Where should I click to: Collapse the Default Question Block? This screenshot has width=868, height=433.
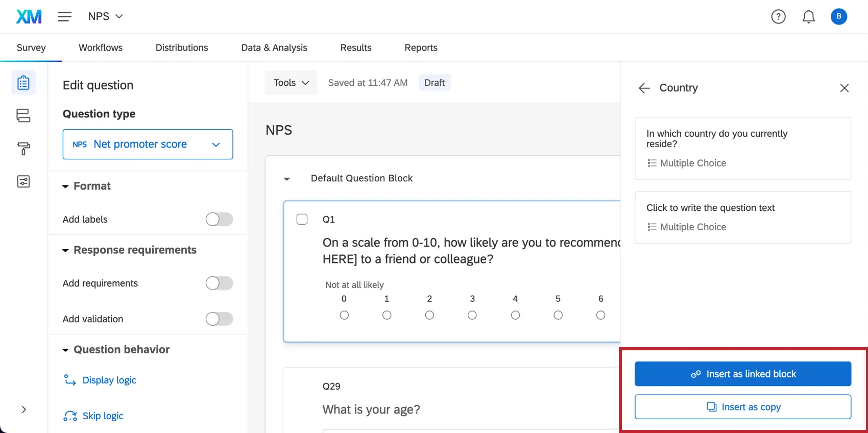pyautogui.click(x=287, y=179)
